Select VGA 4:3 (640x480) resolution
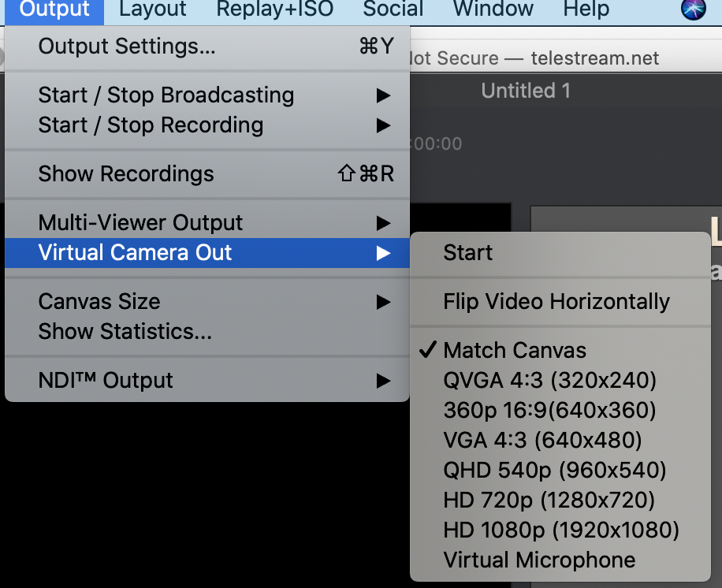Image resolution: width=722 pixels, height=588 pixels. [x=560, y=440]
